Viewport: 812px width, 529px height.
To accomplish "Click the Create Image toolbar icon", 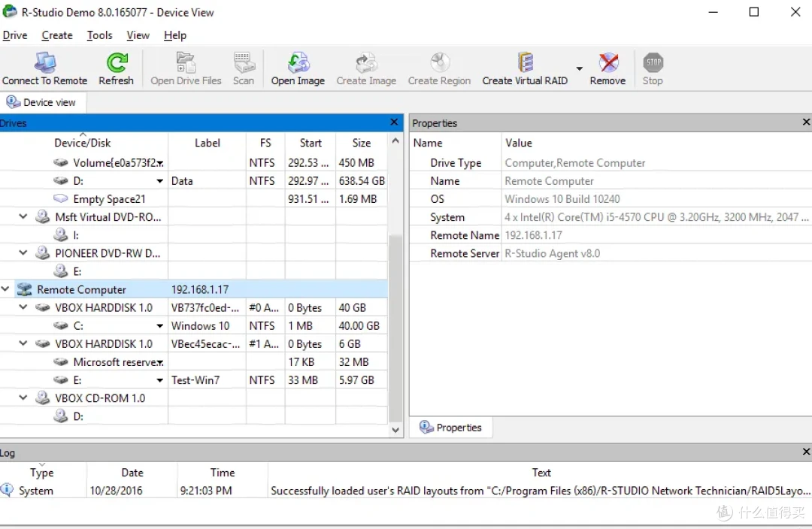I will pyautogui.click(x=367, y=62).
